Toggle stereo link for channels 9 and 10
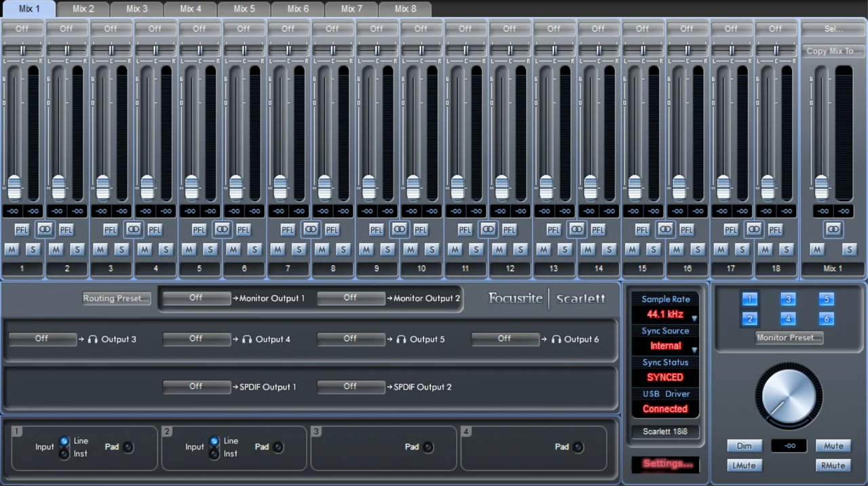 (x=399, y=230)
